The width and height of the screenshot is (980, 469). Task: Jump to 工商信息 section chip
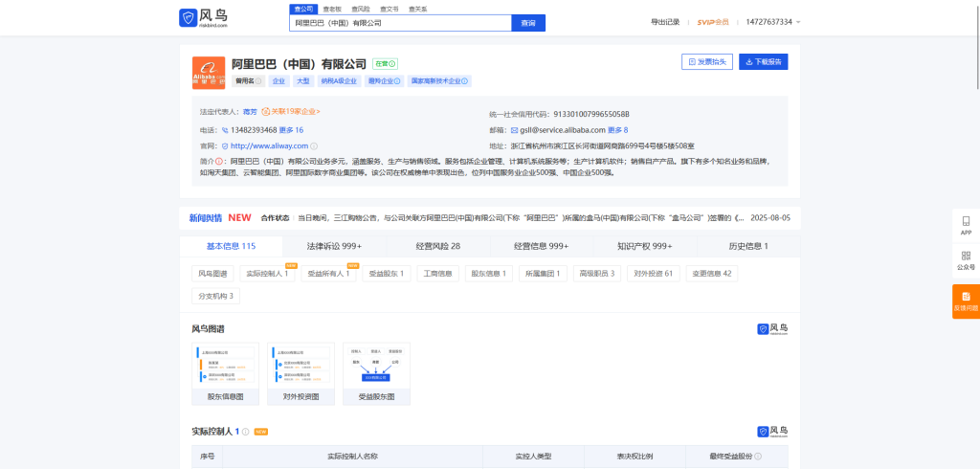pos(437,274)
